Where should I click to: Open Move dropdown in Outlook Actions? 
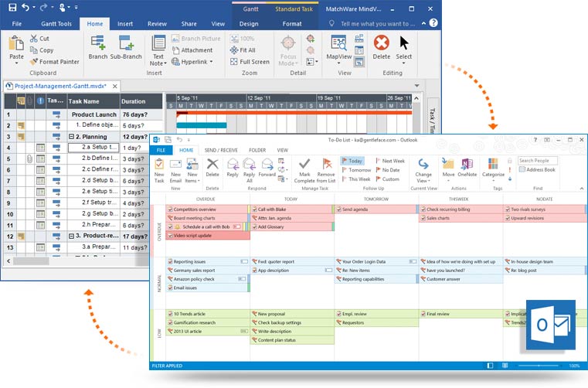pyautogui.click(x=448, y=181)
